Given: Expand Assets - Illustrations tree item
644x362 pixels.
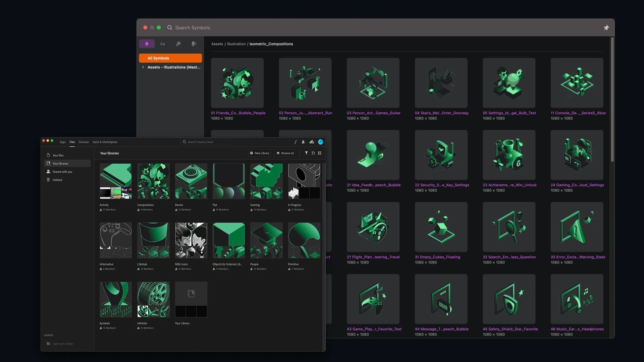Looking at the screenshot, I should (x=143, y=67).
